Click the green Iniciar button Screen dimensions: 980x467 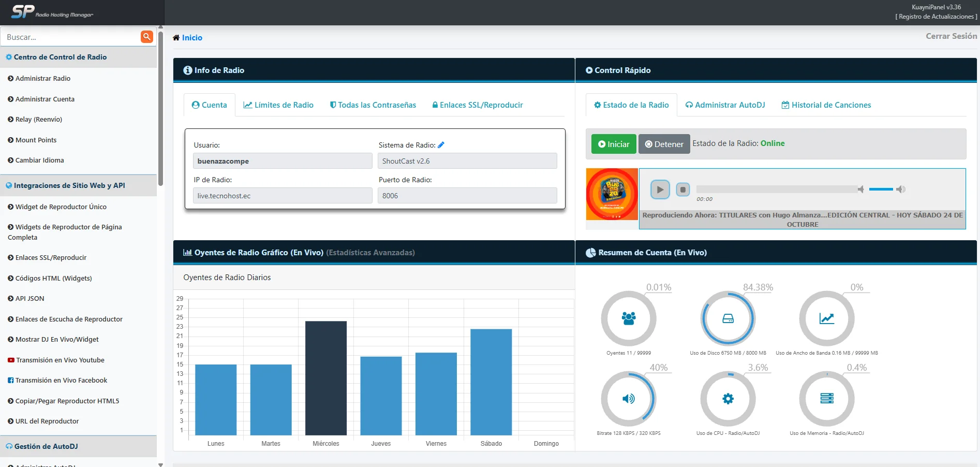point(614,144)
